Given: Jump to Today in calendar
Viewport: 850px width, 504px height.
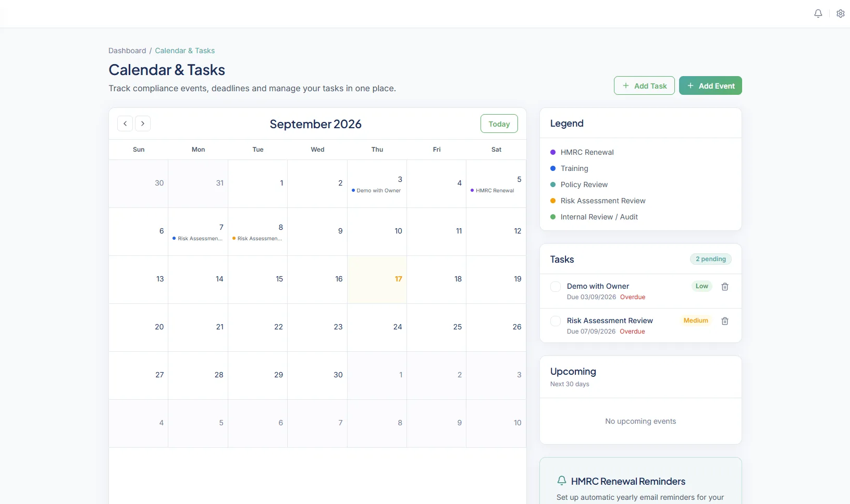Looking at the screenshot, I should pyautogui.click(x=499, y=124).
